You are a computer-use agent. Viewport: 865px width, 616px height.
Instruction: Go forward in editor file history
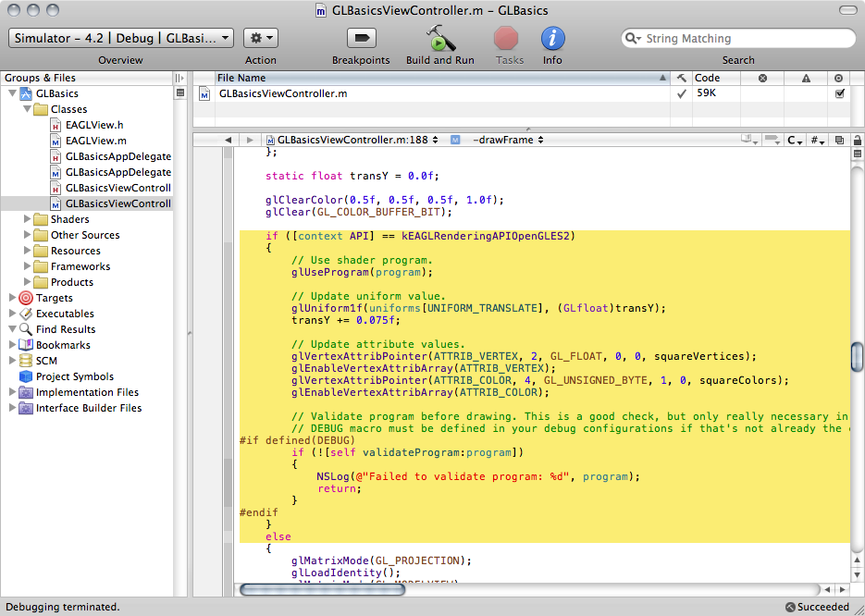tap(250, 140)
